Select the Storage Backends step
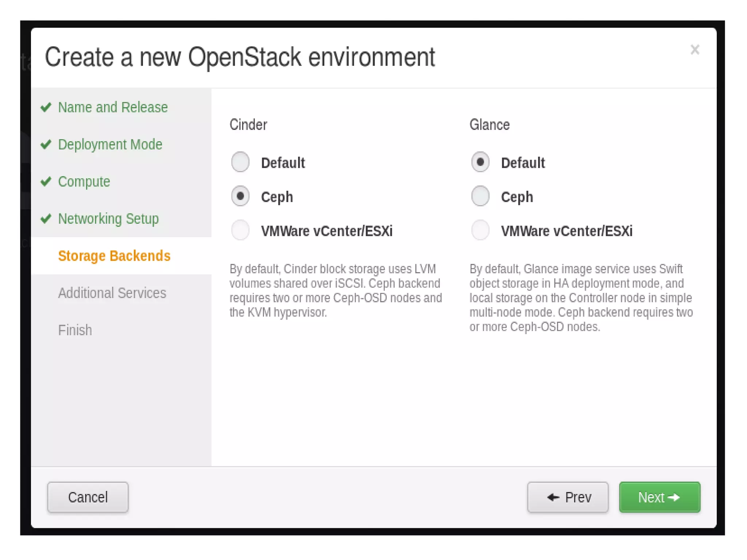 (x=114, y=256)
